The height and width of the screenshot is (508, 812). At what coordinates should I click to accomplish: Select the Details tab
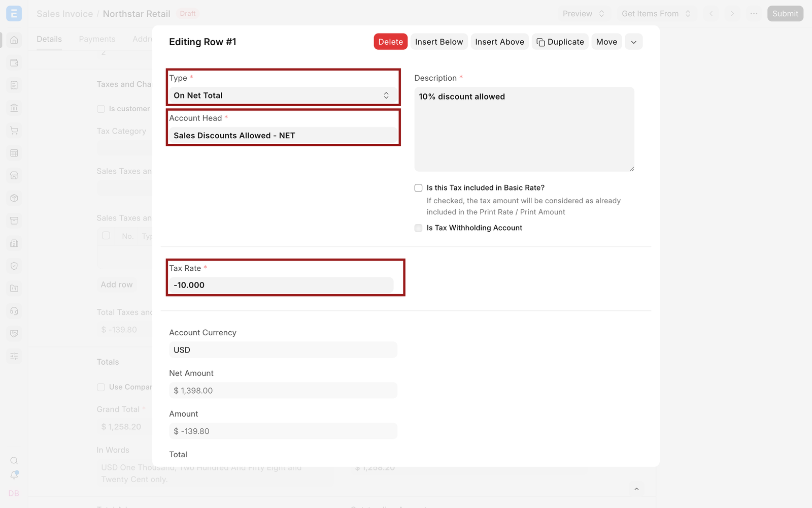click(x=49, y=39)
